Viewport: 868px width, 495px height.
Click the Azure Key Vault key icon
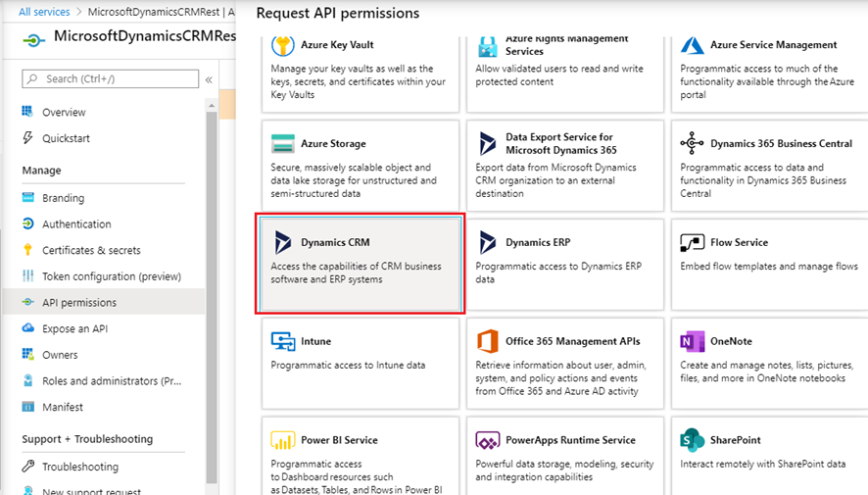tap(282, 45)
